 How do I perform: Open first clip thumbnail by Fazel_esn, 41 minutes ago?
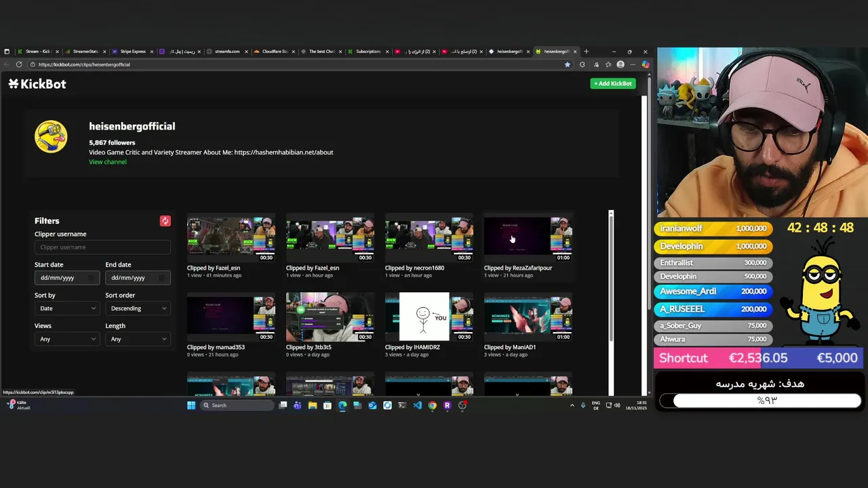[231, 239]
